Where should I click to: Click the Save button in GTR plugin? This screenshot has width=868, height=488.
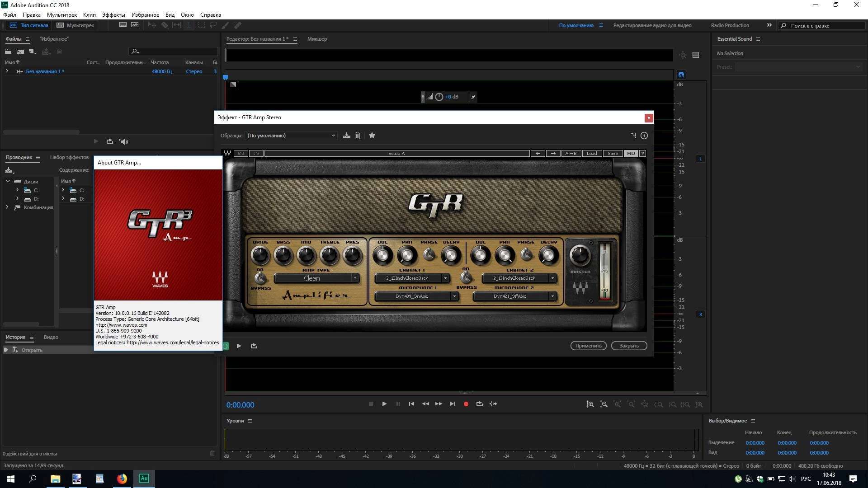(x=613, y=153)
